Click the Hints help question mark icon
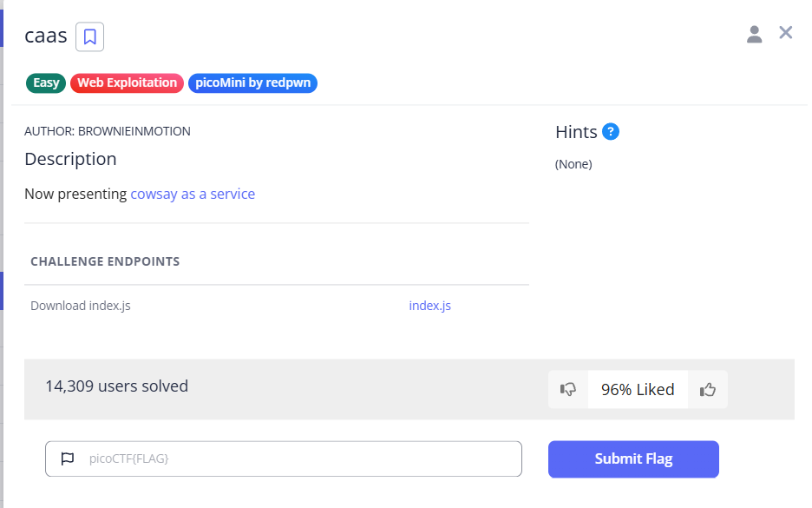Screen dimensions: 812x508 611,132
